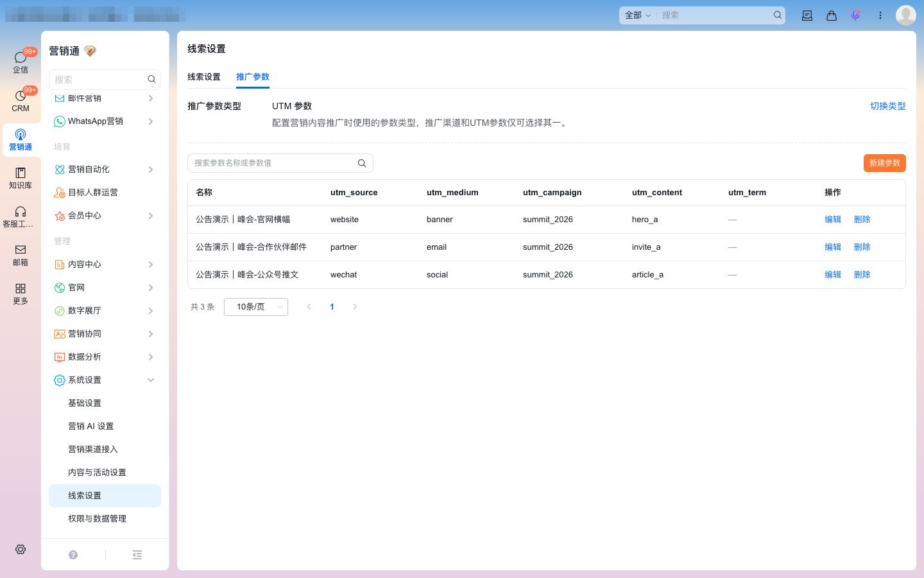
Task: Click the parameter search magnifier icon
Action: [x=362, y=163]
